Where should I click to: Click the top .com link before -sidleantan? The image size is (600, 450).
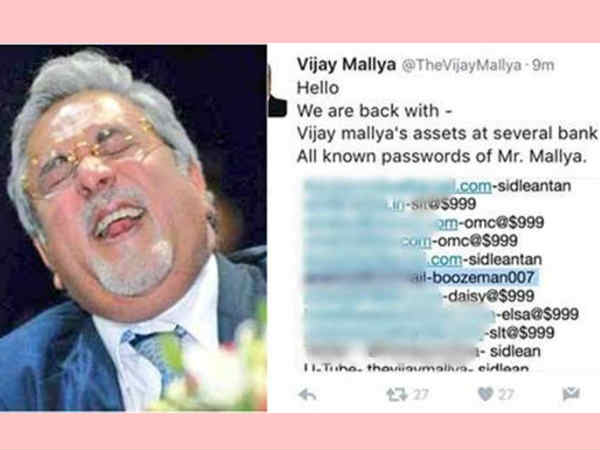pyautogui.click(x=474, y=186)
